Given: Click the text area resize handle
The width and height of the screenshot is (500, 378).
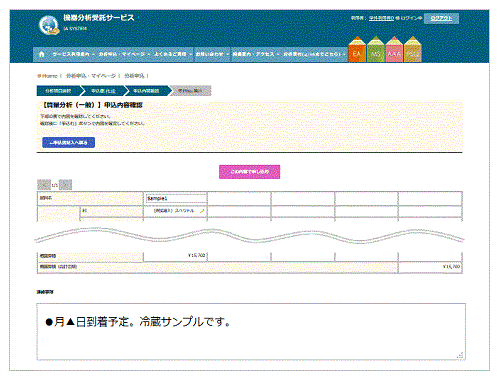Looking at the screenshot, I should [x=460, y=355].
